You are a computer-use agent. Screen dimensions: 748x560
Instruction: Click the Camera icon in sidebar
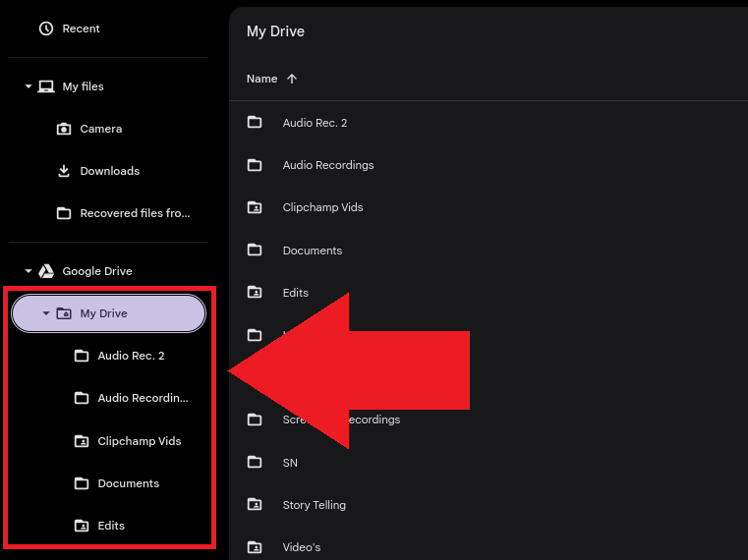64,129
